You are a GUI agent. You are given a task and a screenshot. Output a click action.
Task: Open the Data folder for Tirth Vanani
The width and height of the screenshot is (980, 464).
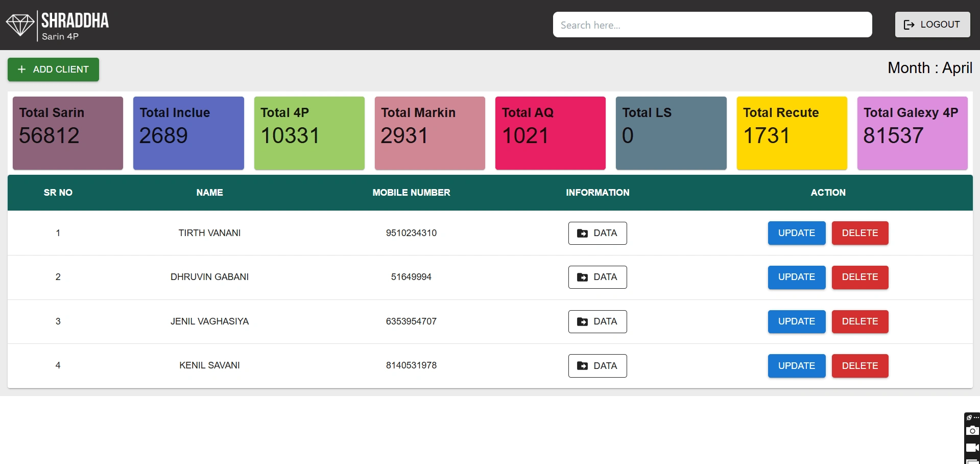[597, 233]
